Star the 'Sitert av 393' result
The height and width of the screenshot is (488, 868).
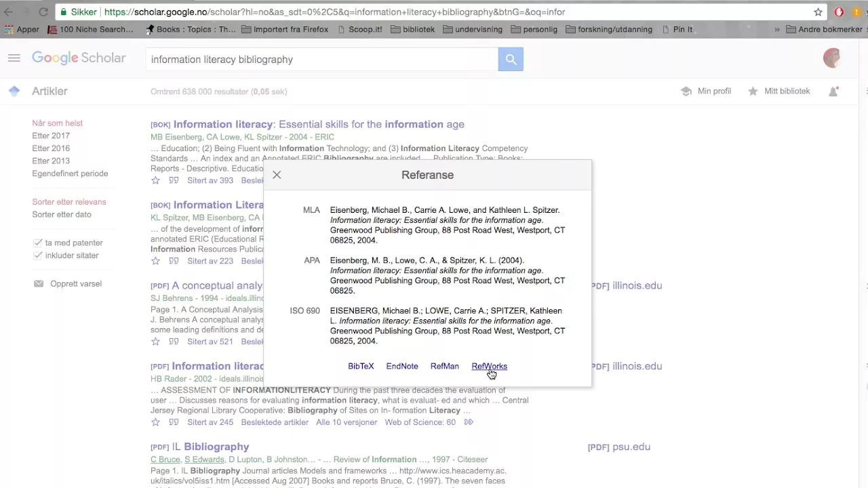point(155,180)
